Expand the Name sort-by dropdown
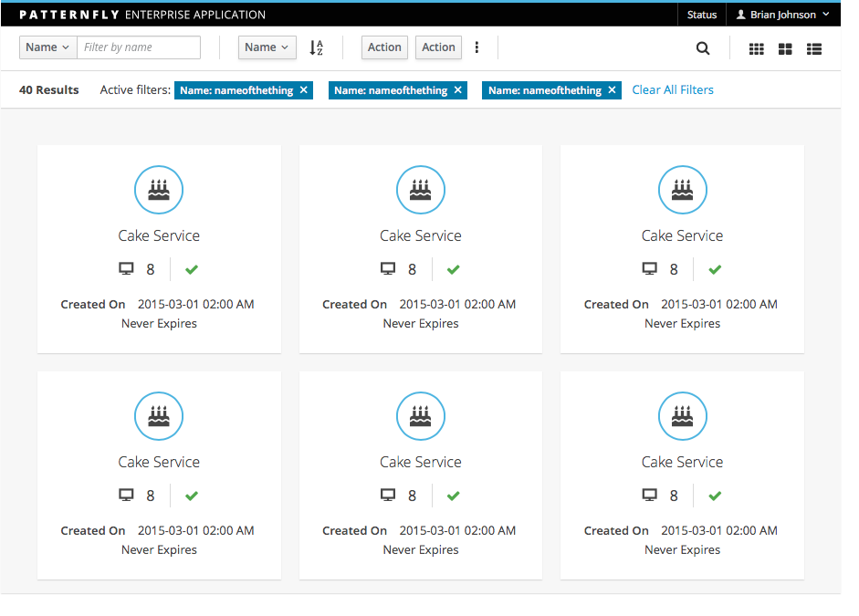Viewport: 859px width, 616px height. pos(267,47)
